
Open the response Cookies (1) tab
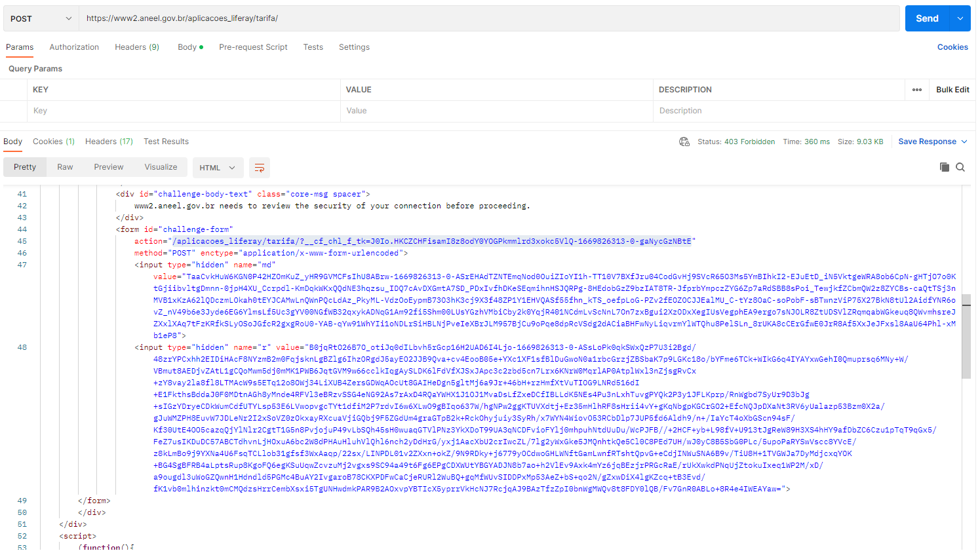point(54,142)
